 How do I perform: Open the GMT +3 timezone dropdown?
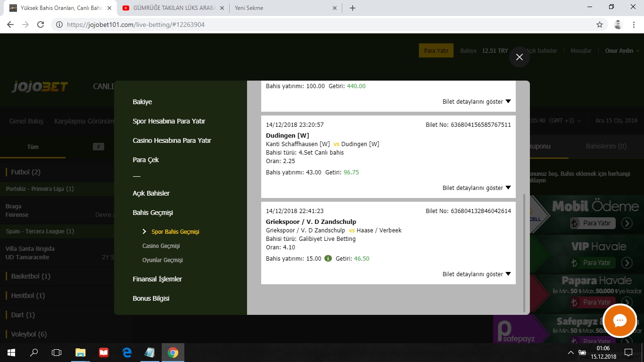(x=564, y=121)
